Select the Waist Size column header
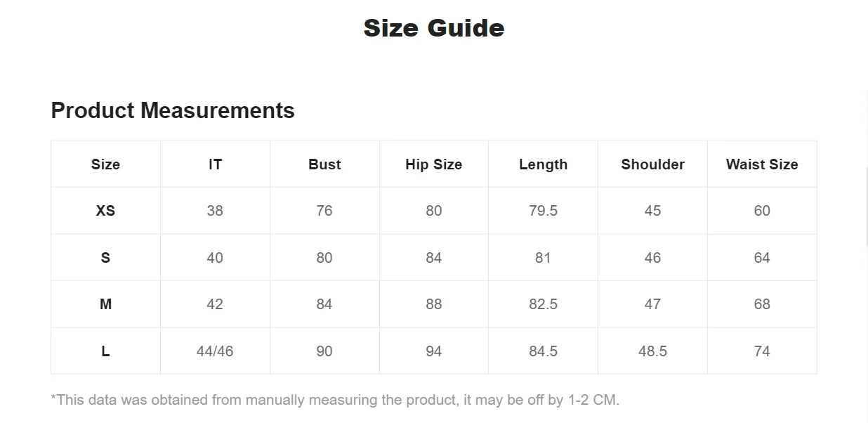This screenshot has width=868, height=423. [762, 164]
